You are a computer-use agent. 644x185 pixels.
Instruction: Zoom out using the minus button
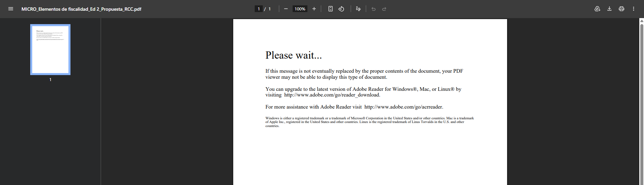[286, 9]
